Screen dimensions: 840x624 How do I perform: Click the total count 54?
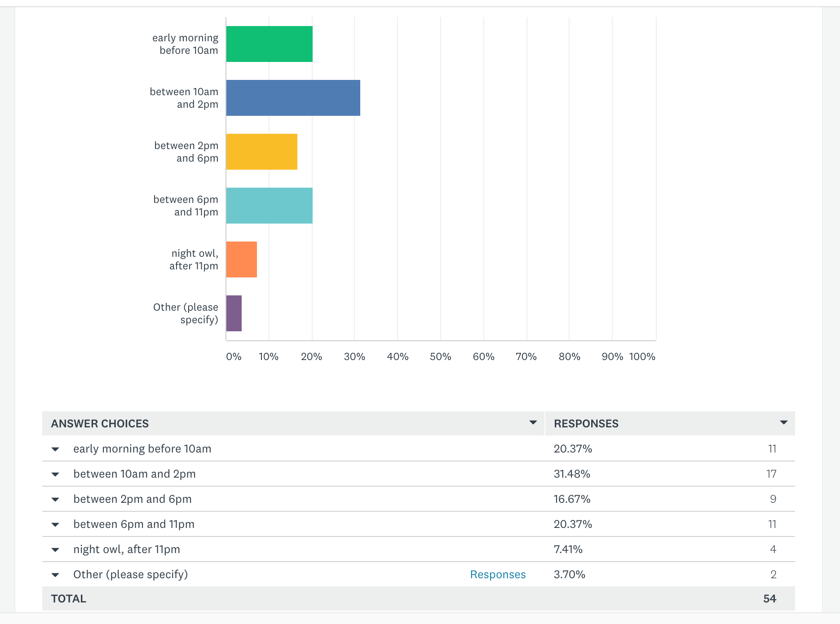click(770, 598)
